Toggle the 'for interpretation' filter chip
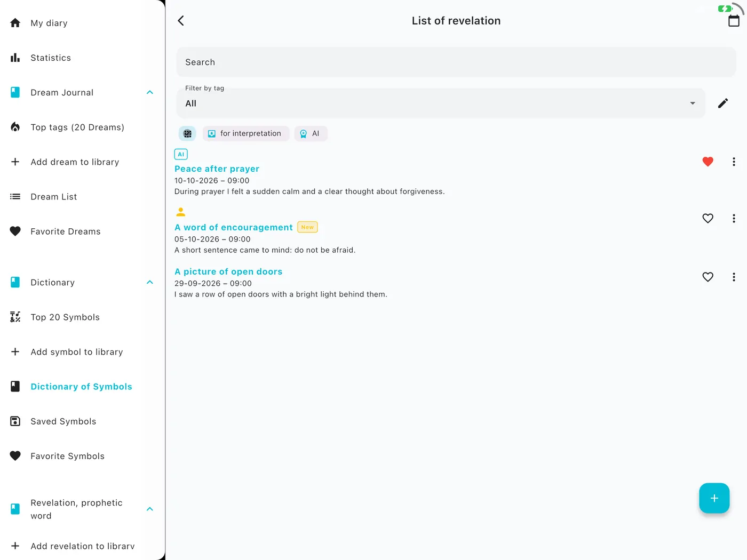This screenshot has width=747, height=560. coord(246,133)
